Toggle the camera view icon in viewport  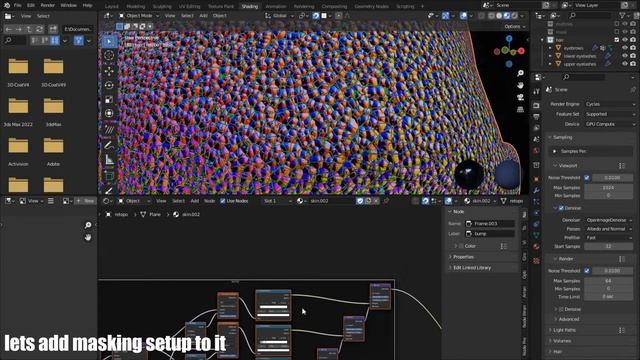(520, 98)
